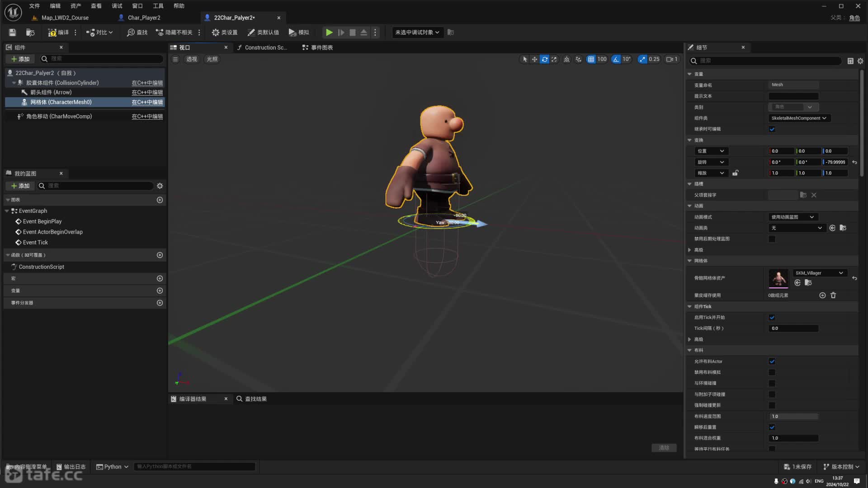
Task: Open the play options three-dot menu
Action: (x=375, y=33)
